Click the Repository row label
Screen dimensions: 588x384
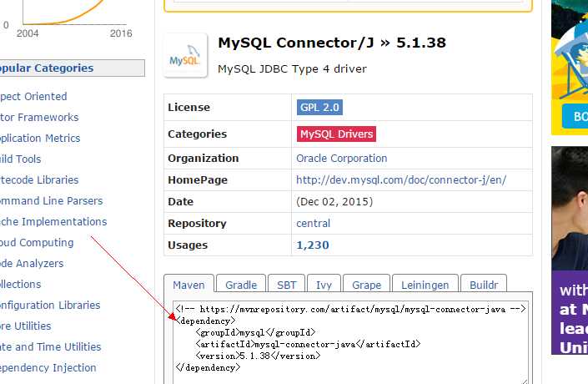pos(197,224)
